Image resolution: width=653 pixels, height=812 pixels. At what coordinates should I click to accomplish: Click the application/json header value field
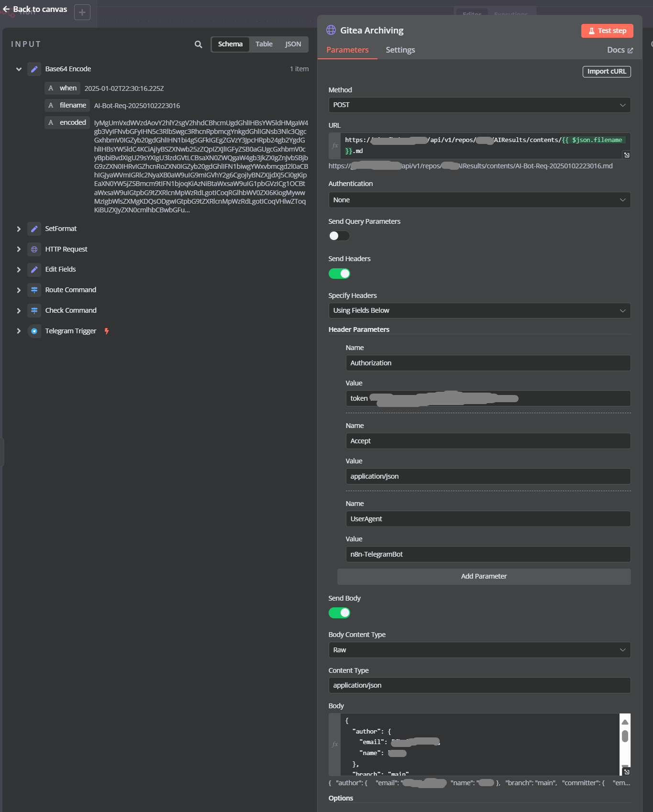(488, 476)
